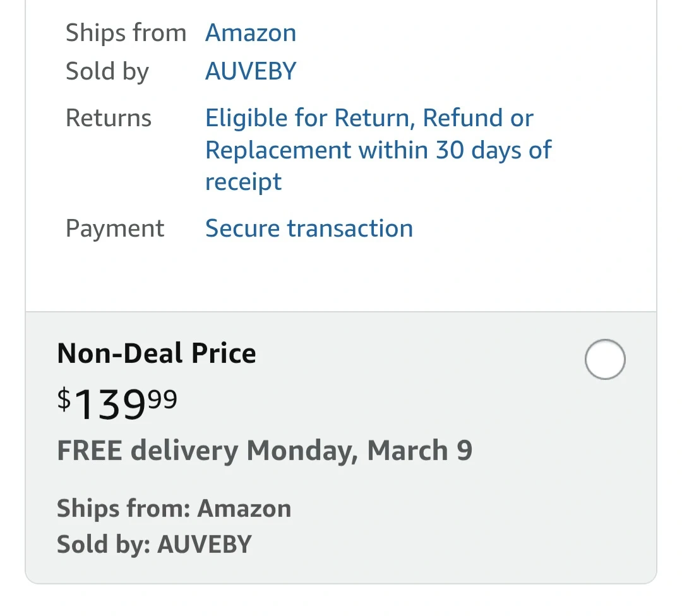
Task: Click the gray 'Sold by: AUVEBY' text
Action: pyautogui.click(x=154, y=544)
